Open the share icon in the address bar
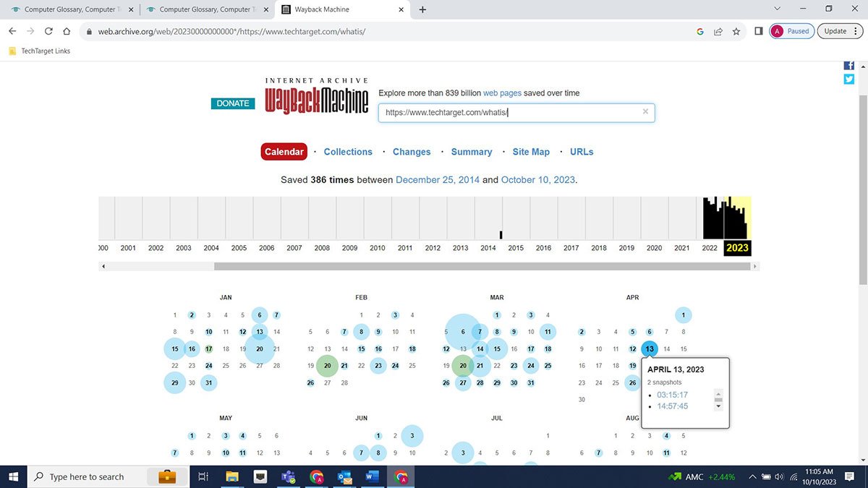This screenshot has width=868, height=488. coord(717,31)
